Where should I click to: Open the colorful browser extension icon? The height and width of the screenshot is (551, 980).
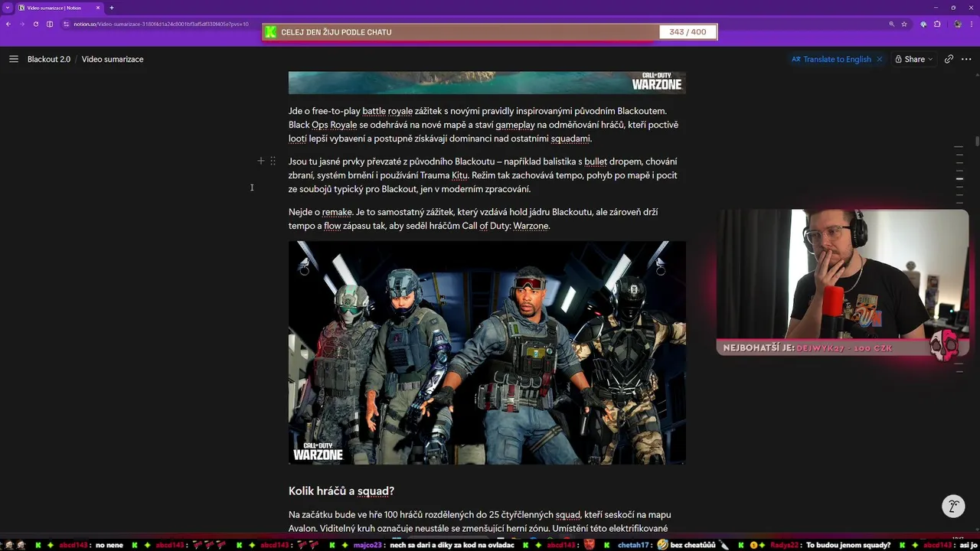[923, 24]
